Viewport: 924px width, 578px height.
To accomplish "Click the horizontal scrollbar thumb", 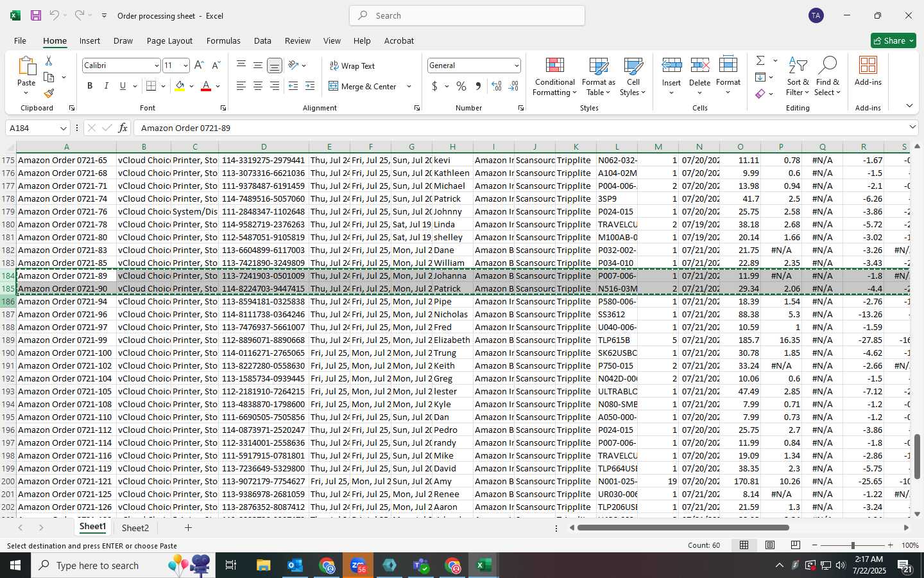I will click(683, 528).
